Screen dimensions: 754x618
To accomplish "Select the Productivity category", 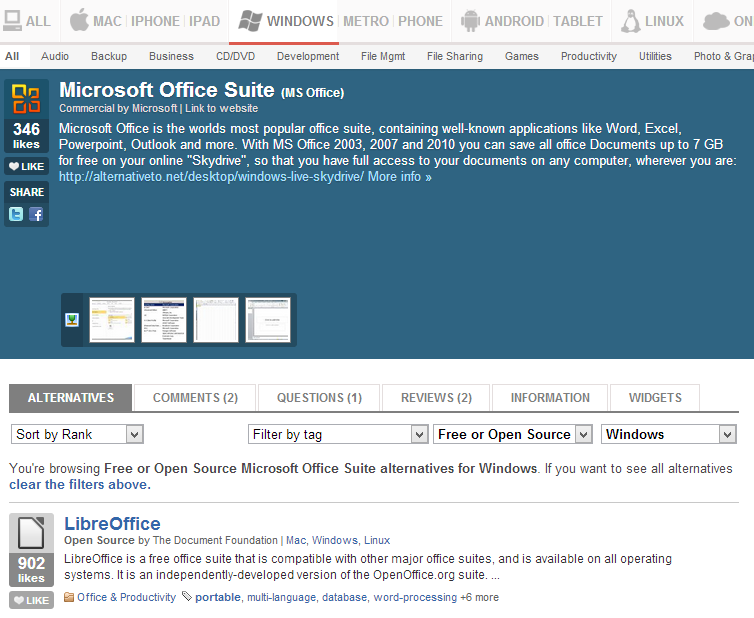I will [x=589, y=56].
